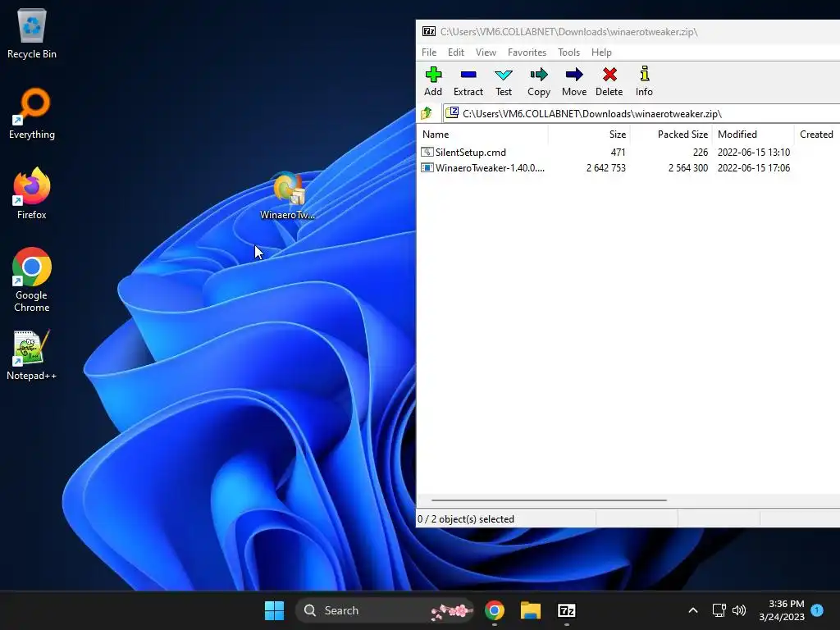Select the Google Chrome desktop shortcut
This screenshot has width=840, height=630.
click(32, 280)
